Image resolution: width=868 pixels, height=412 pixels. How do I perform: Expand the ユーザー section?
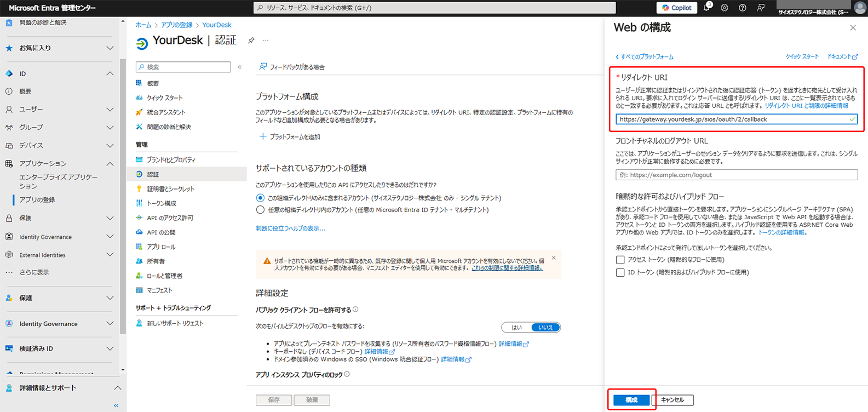coord(110,110)
